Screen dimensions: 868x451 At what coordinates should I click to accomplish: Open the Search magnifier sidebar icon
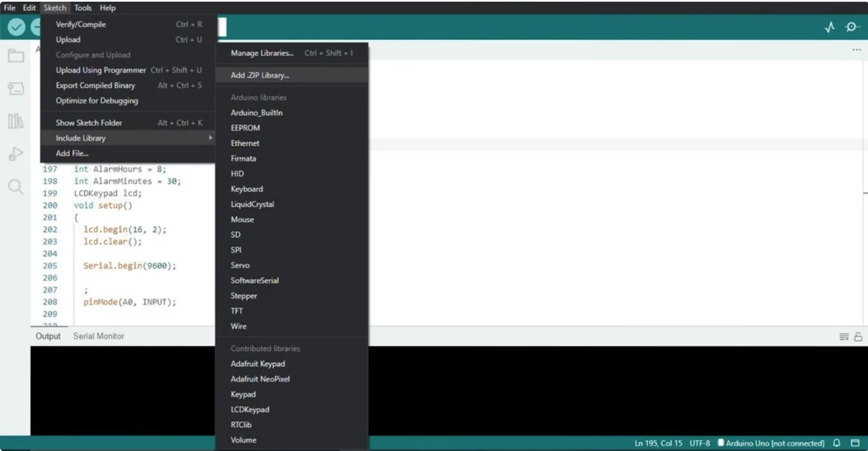click(16, 187)
